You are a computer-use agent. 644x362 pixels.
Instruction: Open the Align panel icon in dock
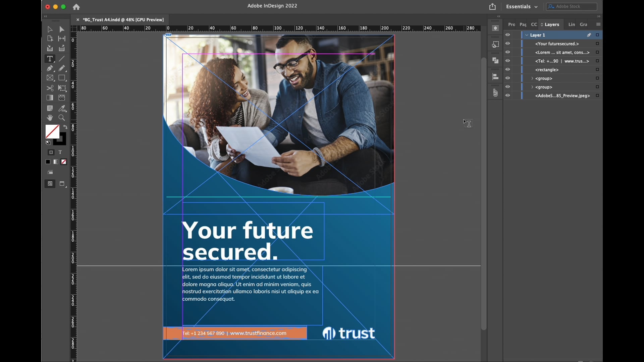coord(495,76)
